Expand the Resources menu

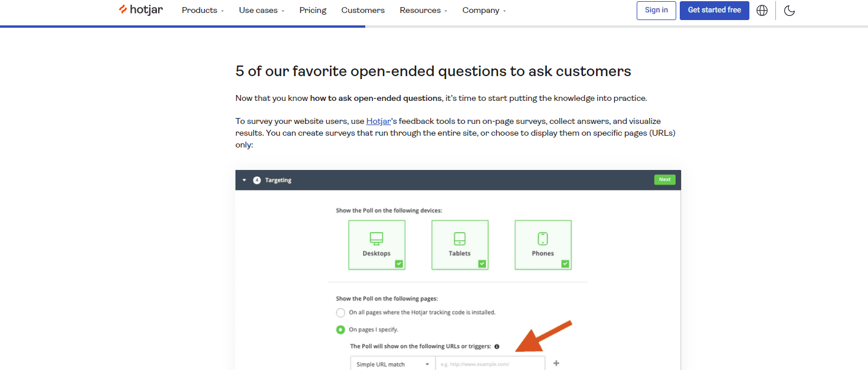[423, 11]
